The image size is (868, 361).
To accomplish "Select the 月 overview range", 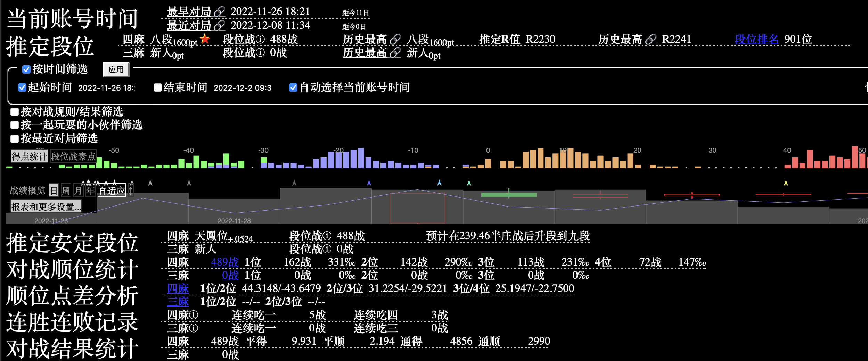I will coord(78,191).
